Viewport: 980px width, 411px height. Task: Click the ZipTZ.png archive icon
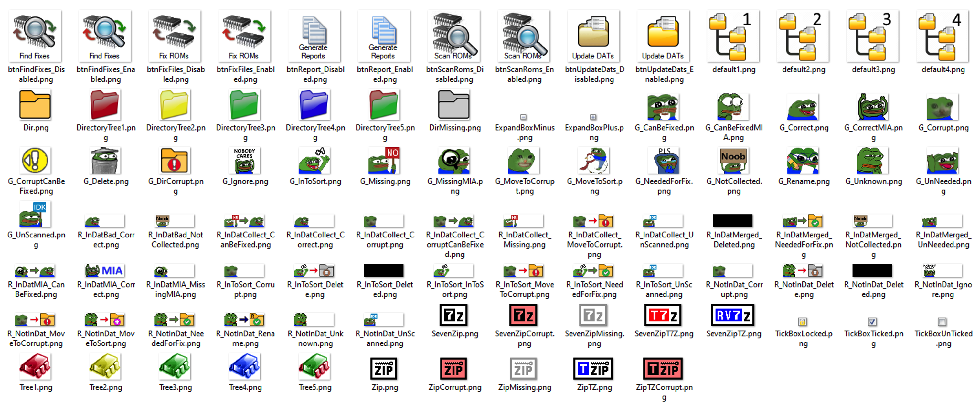(x=593, y=368)
